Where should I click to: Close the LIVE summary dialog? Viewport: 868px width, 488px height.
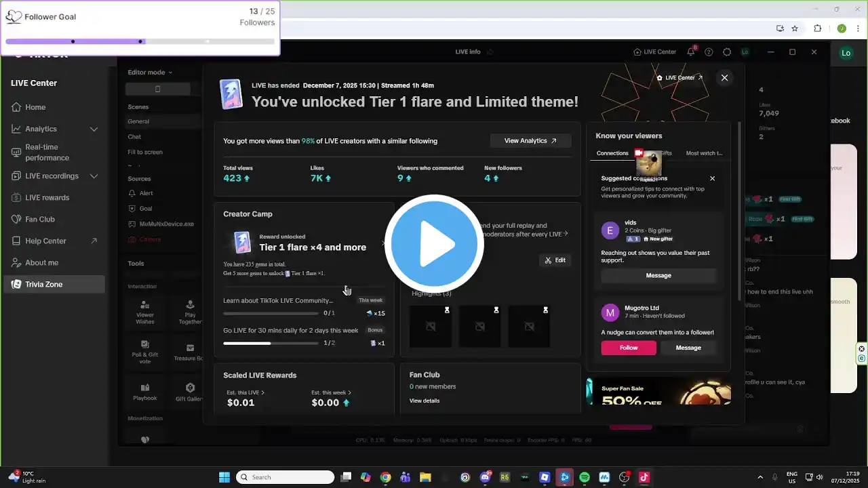724,78
